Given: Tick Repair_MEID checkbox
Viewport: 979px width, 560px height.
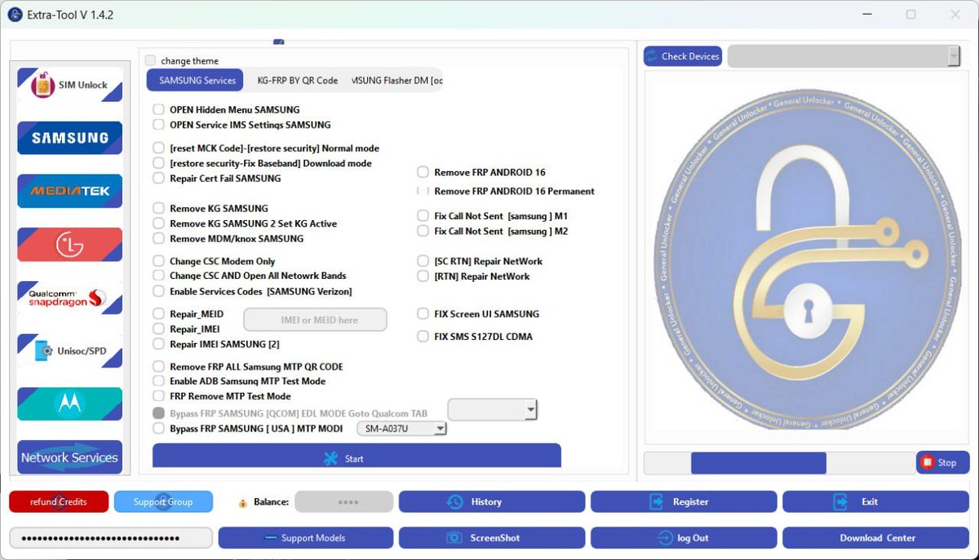Looking at the screenshot, I should [158, 314].
